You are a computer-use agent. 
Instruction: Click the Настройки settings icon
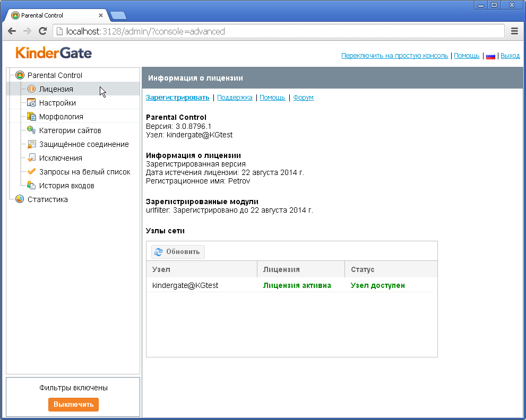31,102
